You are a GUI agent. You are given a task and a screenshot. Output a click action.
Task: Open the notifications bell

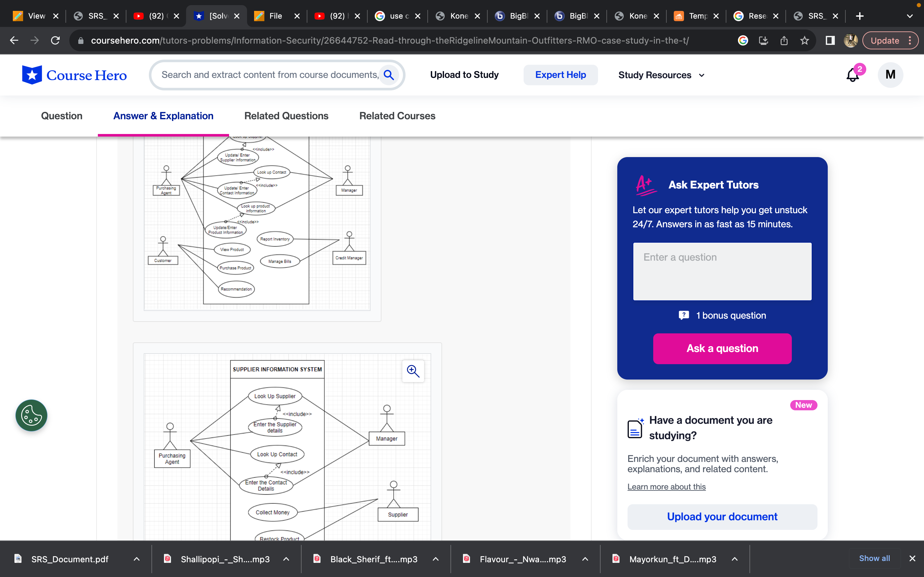(852, 75)
